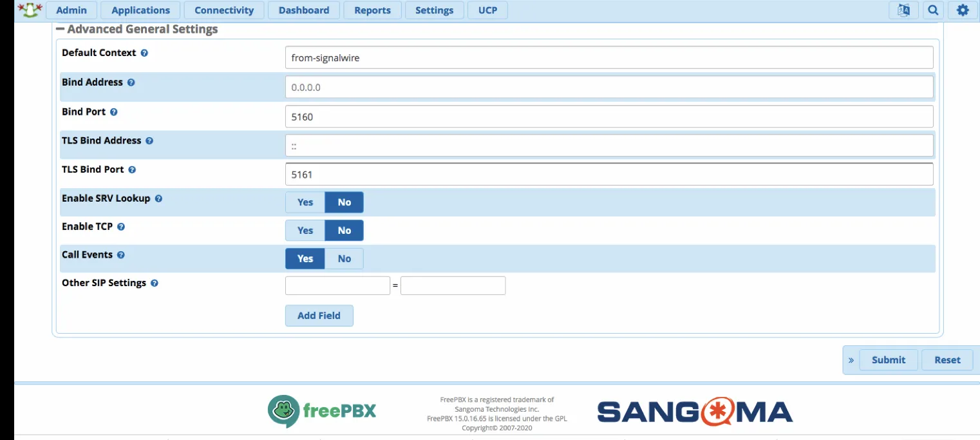The width and height of the screenshot is (980, 440).
Task: Enable SRV Lookup by selecting Yes
Action: (305, 202)
